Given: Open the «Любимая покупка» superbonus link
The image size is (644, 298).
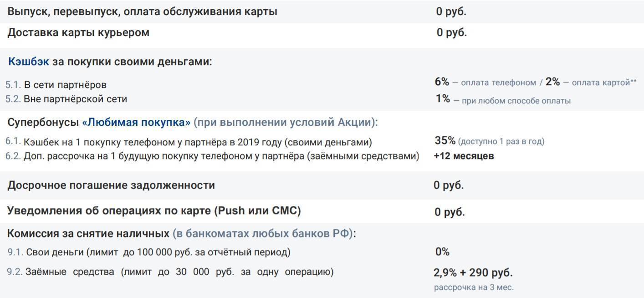Looking at the screenshot, I should tap(136, 123).
